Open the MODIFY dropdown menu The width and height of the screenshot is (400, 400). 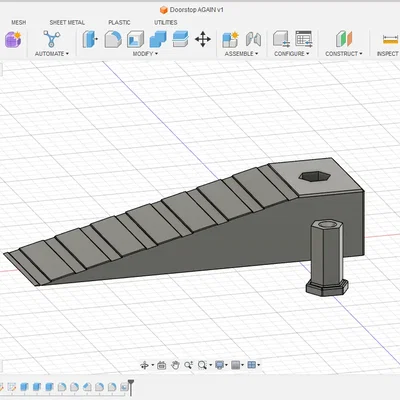point(145,54)
